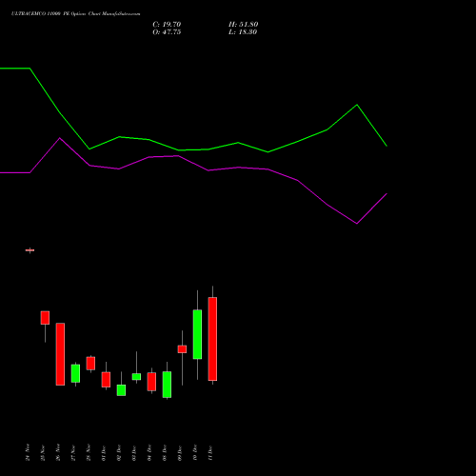Click the small red candle for 09 Dec
Image resolution: width=476 pixels, height=476 pixels.
[182, 349]
